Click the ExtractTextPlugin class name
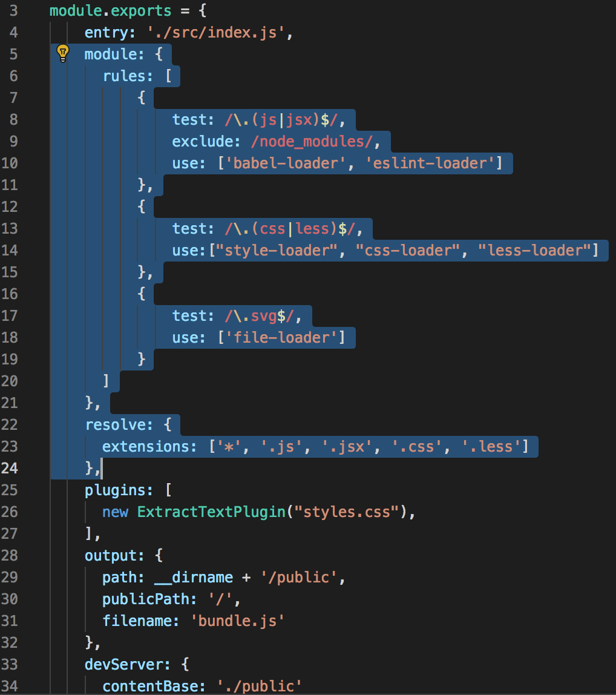Viewport: 616px width, 695px height. (211, 512)
